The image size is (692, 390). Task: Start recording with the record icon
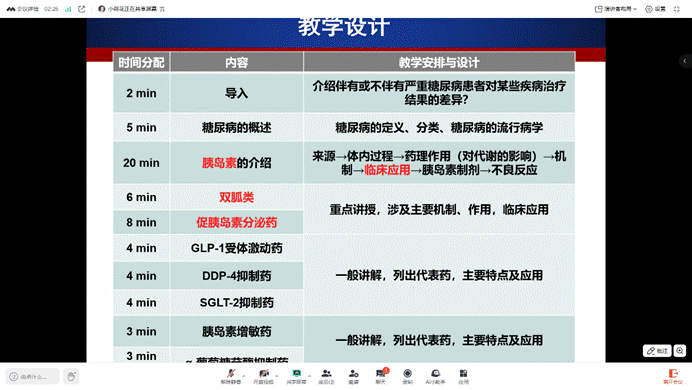407,376
